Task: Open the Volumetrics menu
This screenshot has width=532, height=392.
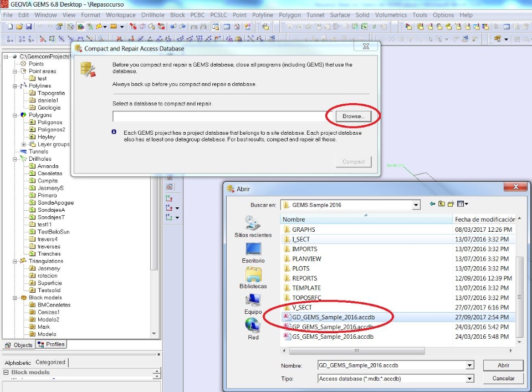Action: click(391, 15)
